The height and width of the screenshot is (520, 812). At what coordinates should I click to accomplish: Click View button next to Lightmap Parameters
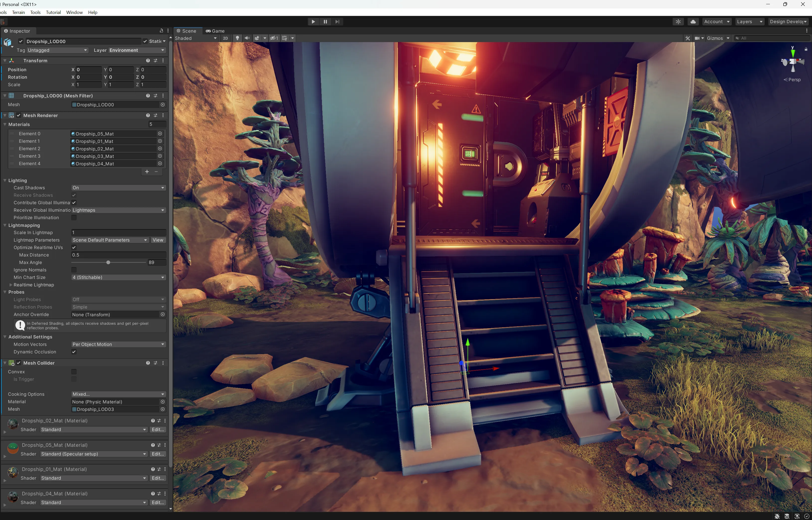[158, 240]
